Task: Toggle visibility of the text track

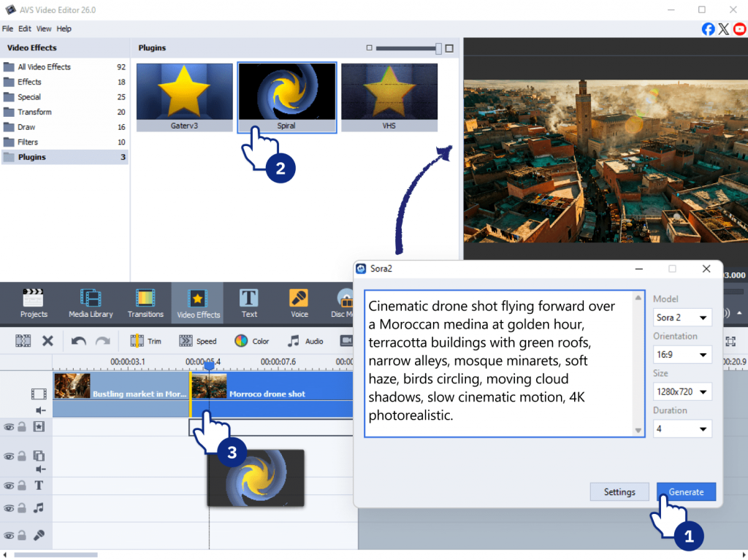Action: point(9,486)
